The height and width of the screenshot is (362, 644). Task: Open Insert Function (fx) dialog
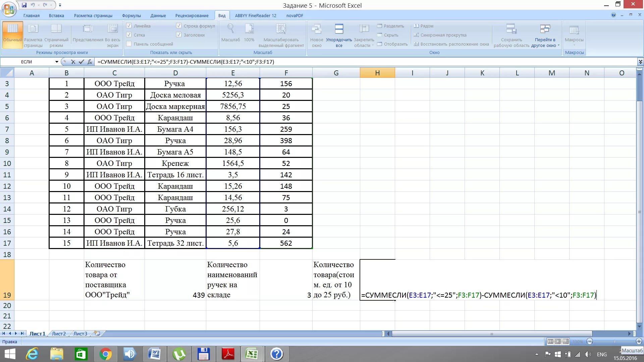click(x=90, y=62)
